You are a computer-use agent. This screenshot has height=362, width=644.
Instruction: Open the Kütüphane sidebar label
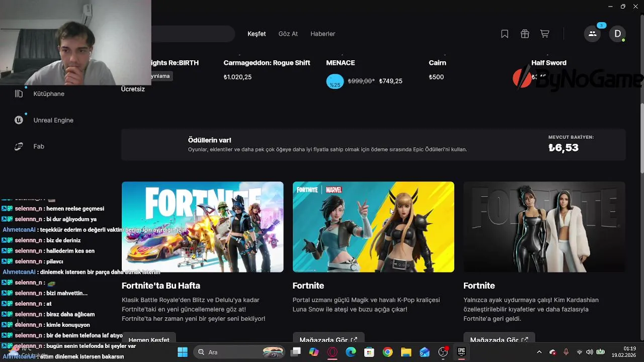[x=49, y=94]
